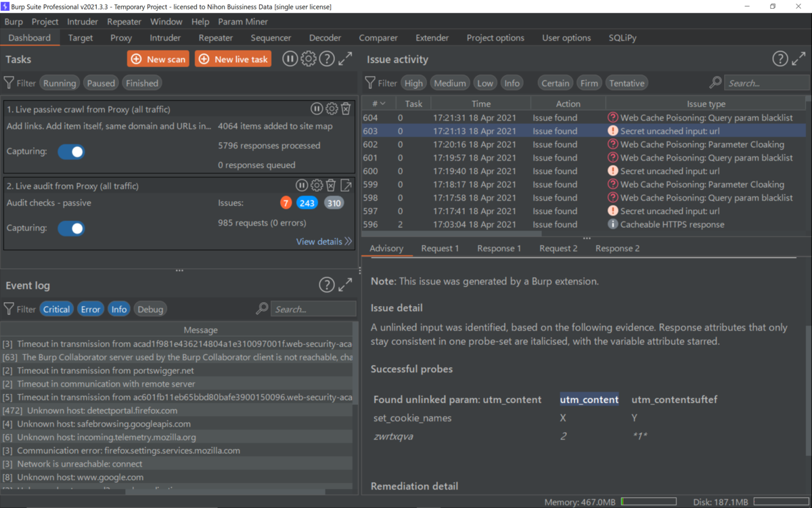Pause the Live audit from Proxy task
The height and width of the screenshot is (508, 812).
point(302,185)
